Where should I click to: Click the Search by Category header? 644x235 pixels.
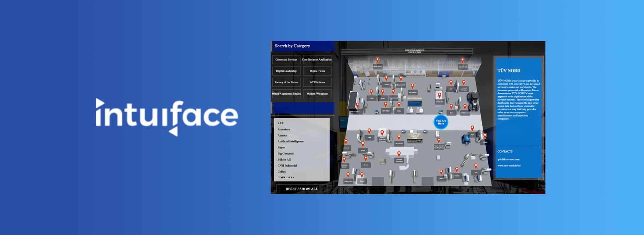(292, 46)
